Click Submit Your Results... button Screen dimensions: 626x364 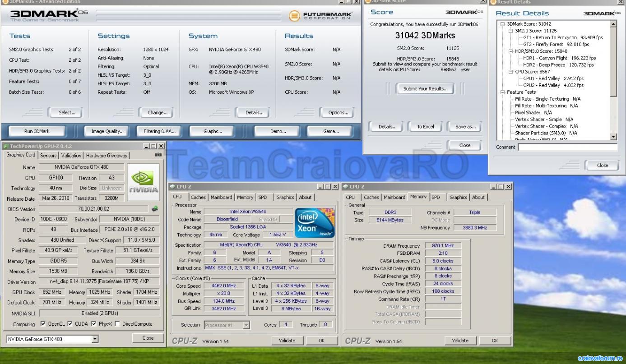pyautogui.click(x=425, y=89)
